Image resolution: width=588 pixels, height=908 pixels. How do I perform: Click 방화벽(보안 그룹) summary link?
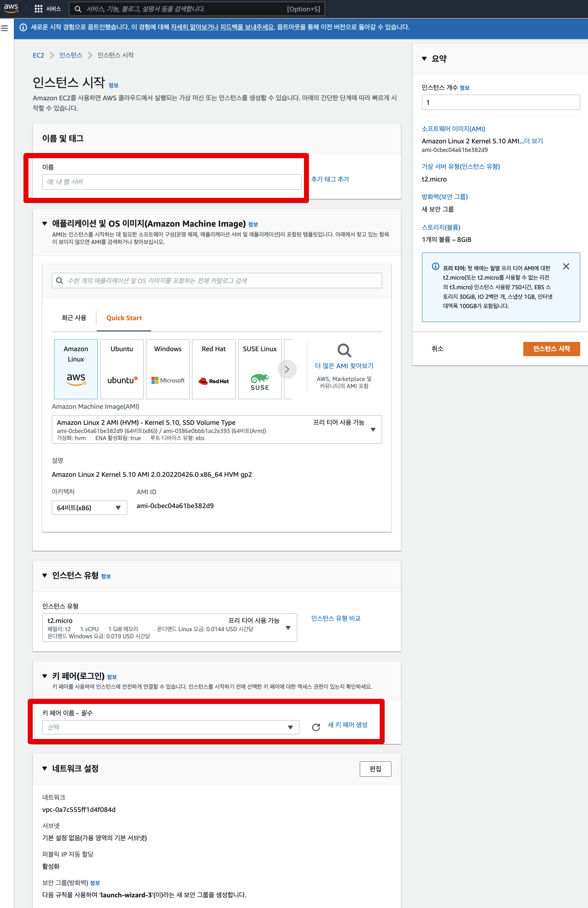coord(444,197)
